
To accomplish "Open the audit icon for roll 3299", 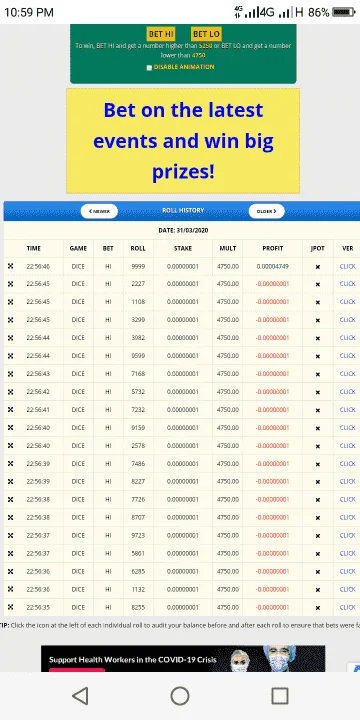I will point(10,320).
